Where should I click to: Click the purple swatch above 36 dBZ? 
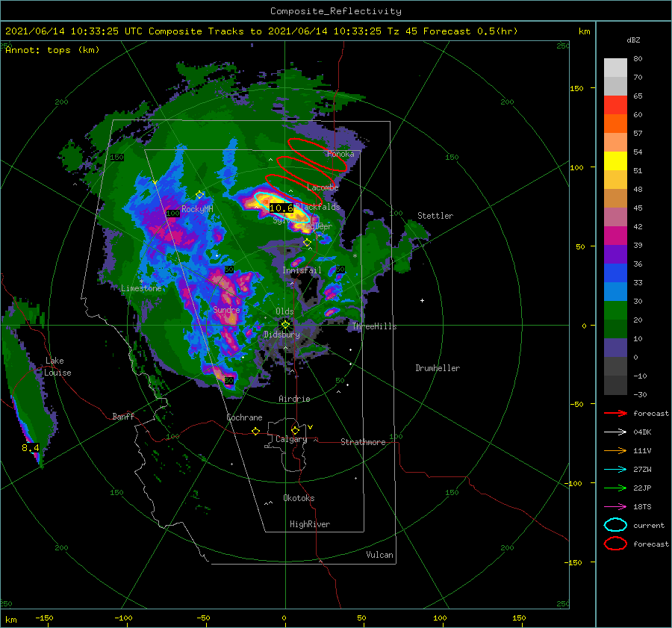click(615, 255)
